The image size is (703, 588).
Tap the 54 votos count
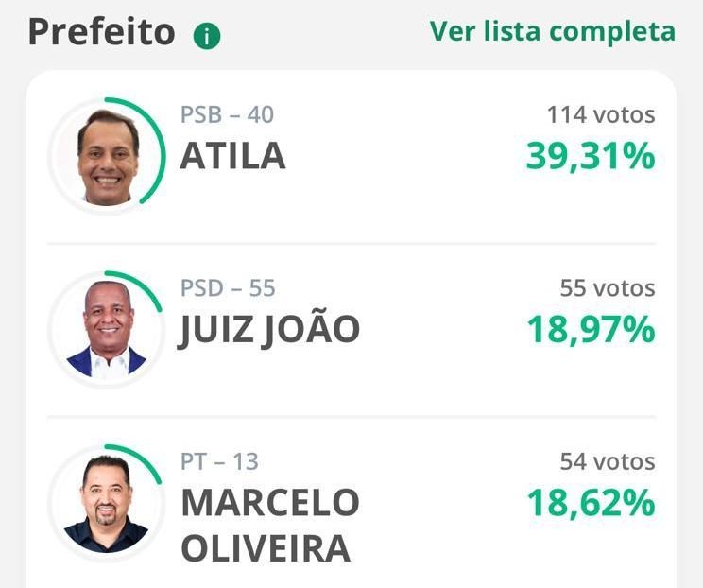click(x=607, y=462)
